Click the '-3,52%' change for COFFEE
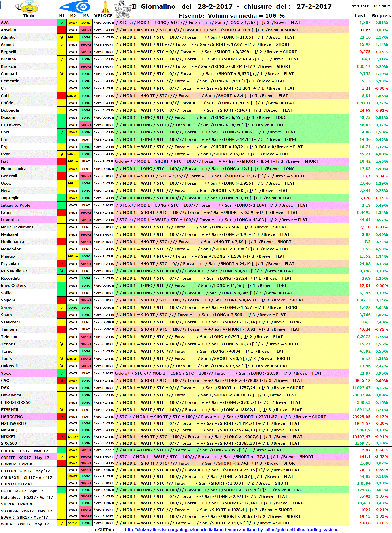The image size is (392, 533). tap(381, 457)
